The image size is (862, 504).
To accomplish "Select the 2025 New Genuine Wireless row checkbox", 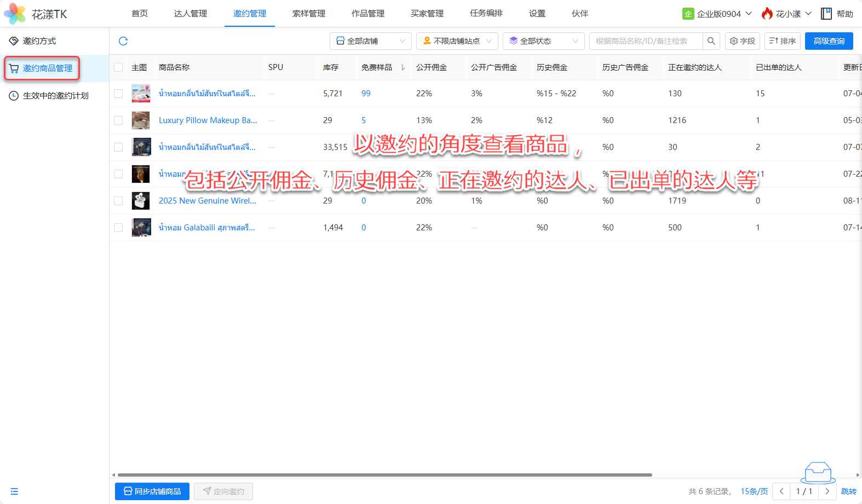I will click(x=118, y=201).
